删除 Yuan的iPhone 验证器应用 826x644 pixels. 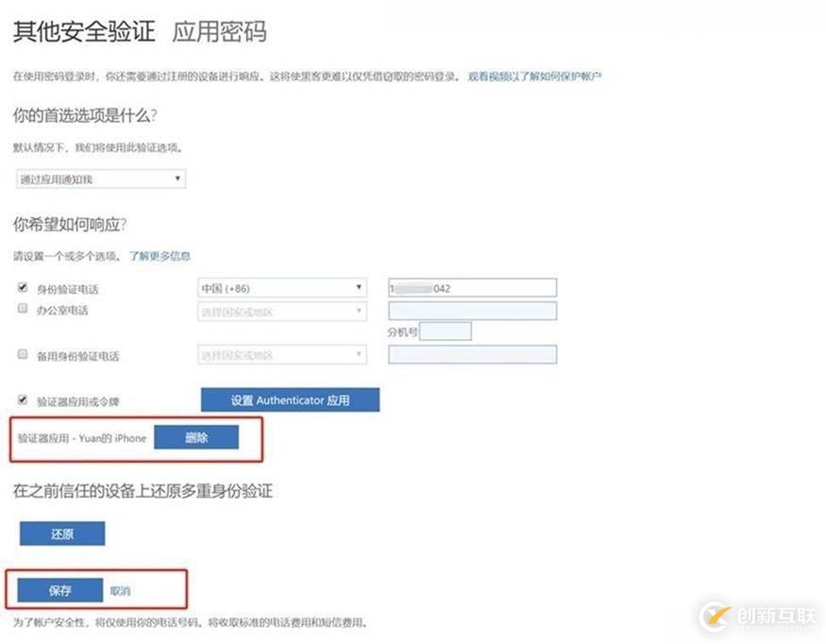(x=197, y=438)
